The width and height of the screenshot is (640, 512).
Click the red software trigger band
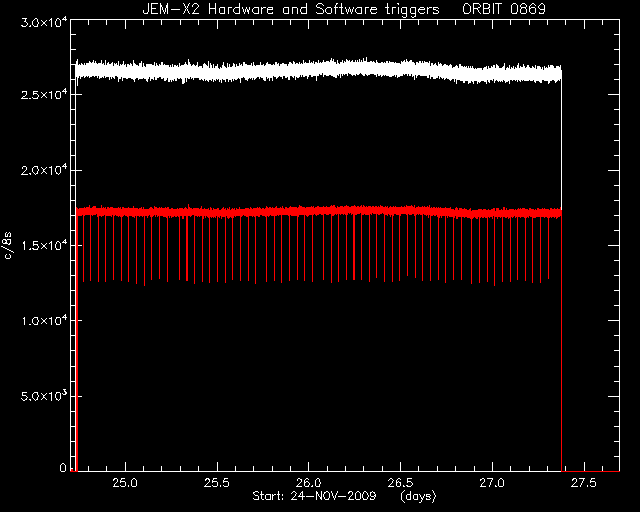tap(318, 211)
